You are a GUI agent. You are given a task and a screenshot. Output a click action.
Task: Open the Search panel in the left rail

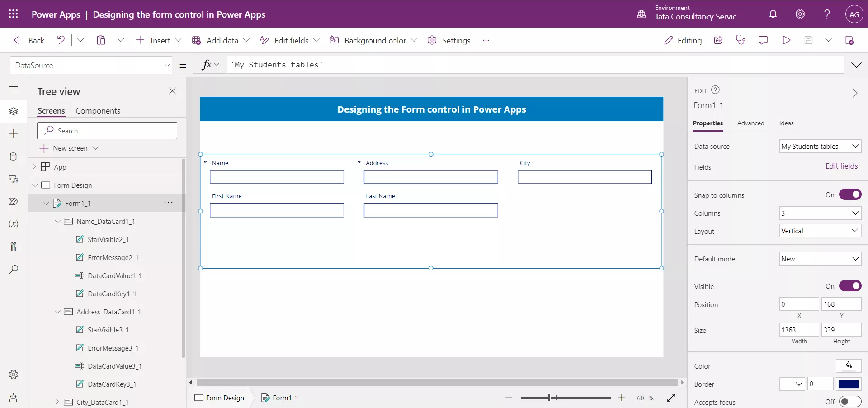click(x=14, y=270)
